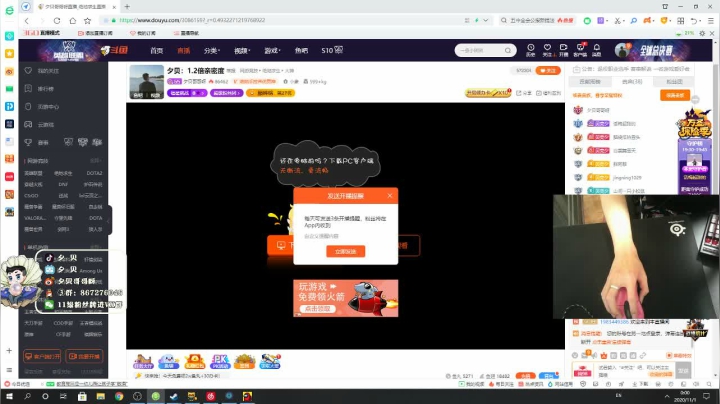This screenshot has height=404, width=720.
Task: Reload the page with refresh icon
Action: coord(57,21)
